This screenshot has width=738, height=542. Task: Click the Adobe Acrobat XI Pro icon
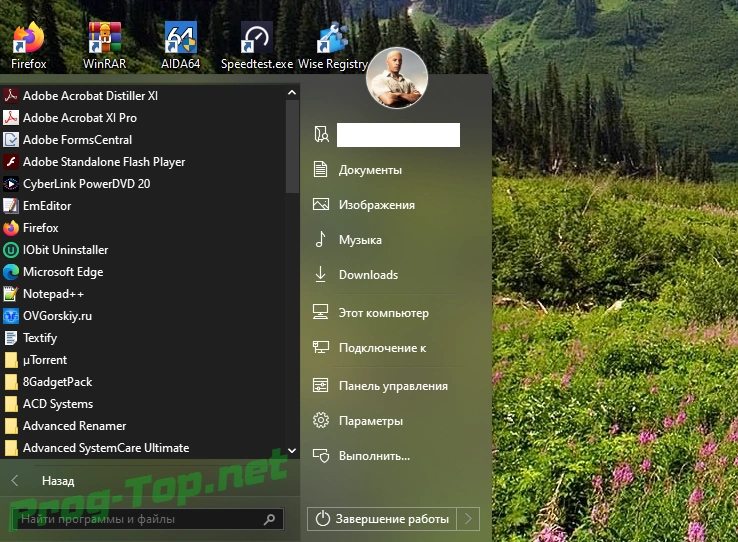coord(11,118)
